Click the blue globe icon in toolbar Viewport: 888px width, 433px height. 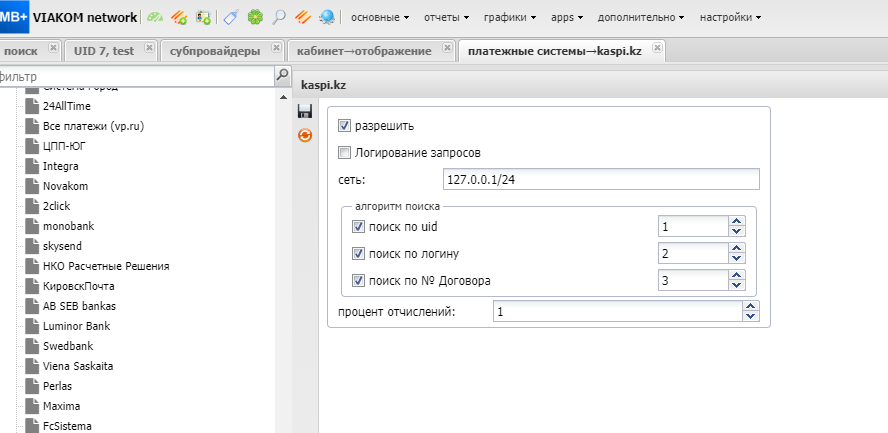pos(327,17)
